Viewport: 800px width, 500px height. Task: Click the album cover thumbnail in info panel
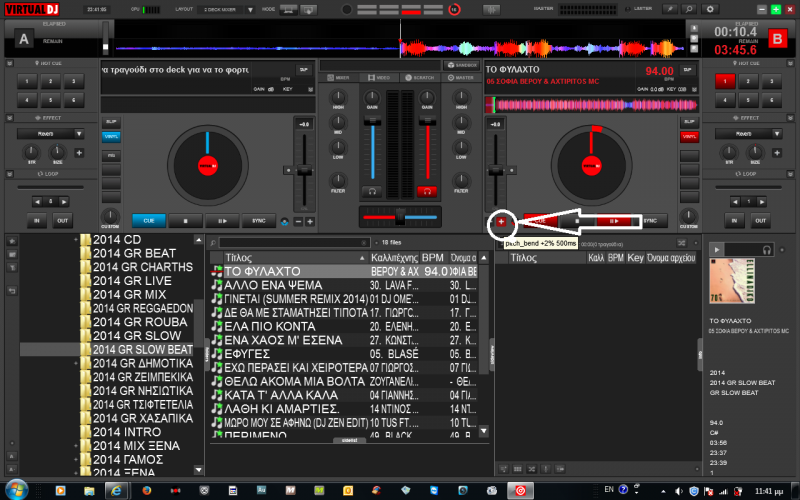click(x=732, y=281)
